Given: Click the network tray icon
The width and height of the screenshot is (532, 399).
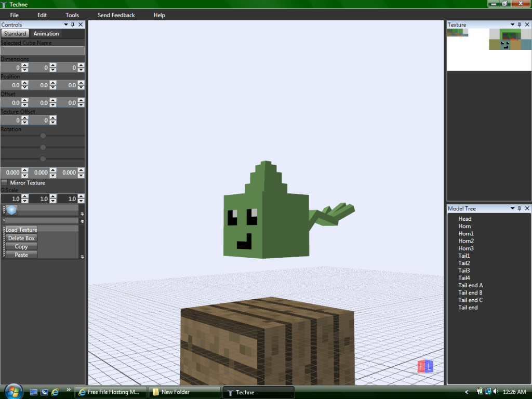Looking at the screenshot, I should [x=488, y=391].
